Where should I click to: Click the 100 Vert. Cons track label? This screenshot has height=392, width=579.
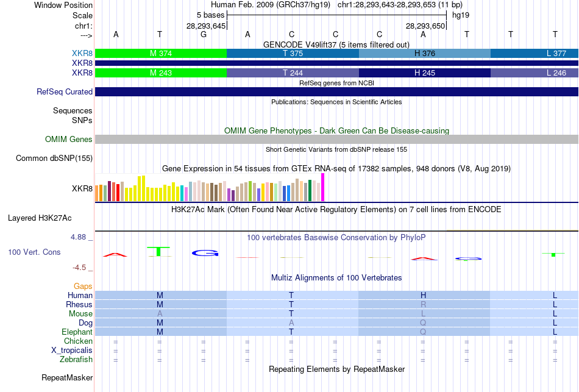click(x=34, y=252)
